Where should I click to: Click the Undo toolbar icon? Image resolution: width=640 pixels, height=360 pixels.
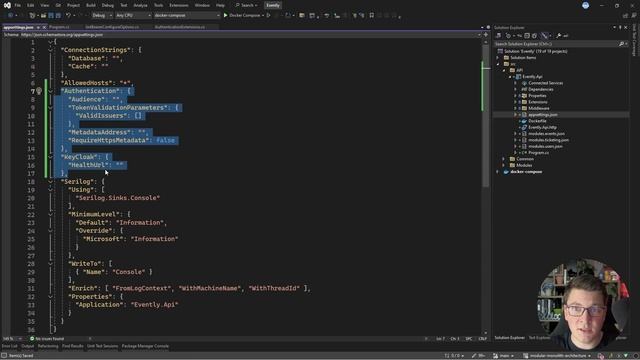click(69, 16)
